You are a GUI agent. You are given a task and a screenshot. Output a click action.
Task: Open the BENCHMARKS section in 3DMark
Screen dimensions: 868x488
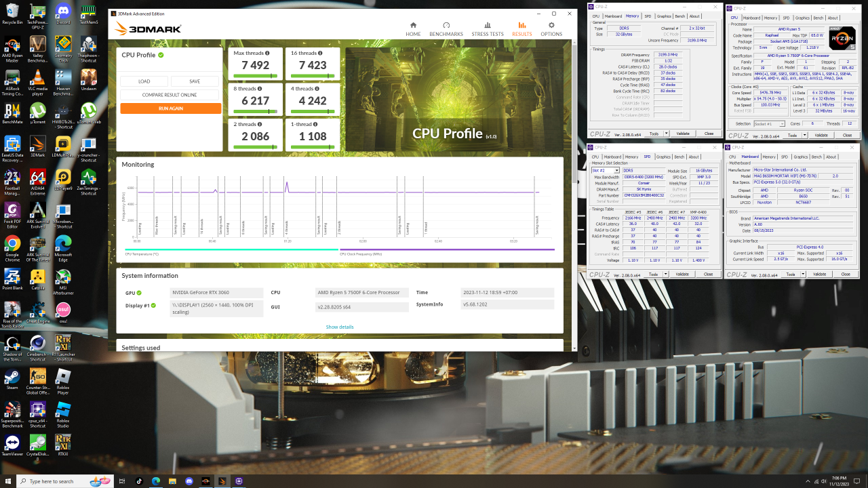[446, 29]
